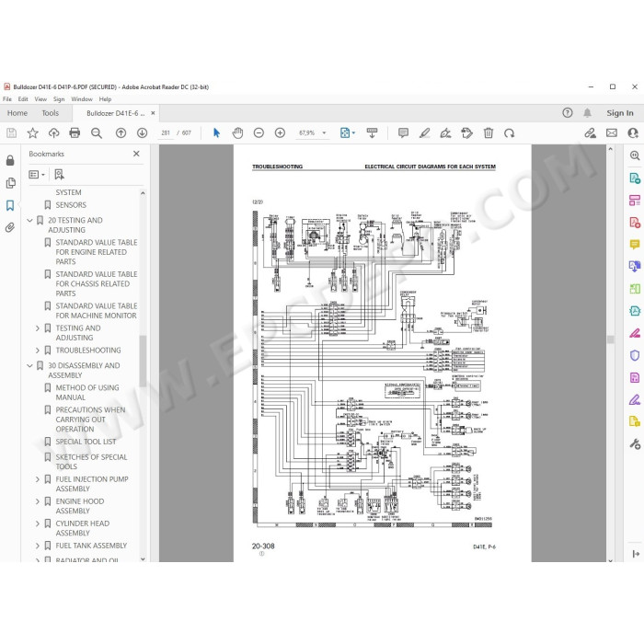Image resolution: width=644 pixels, height=644 pixels.
Task: Click the Save file icon
Action: point(11,133)
